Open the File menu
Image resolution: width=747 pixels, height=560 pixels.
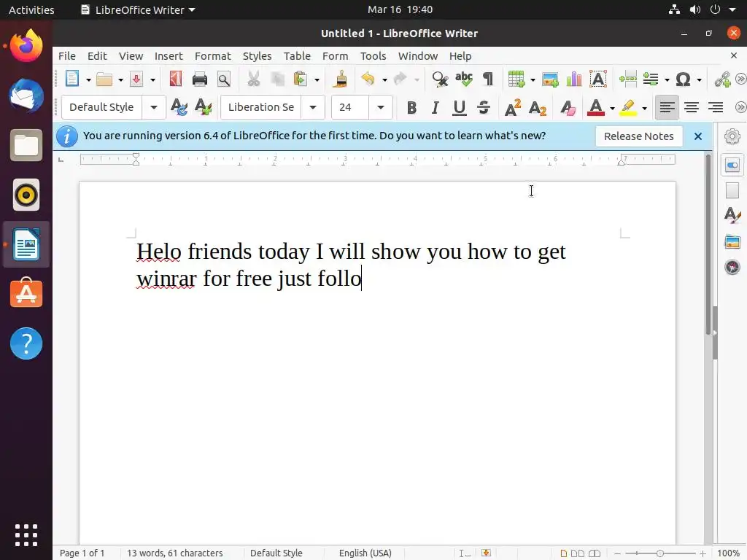pyautogui.click(x=67, y=55)
